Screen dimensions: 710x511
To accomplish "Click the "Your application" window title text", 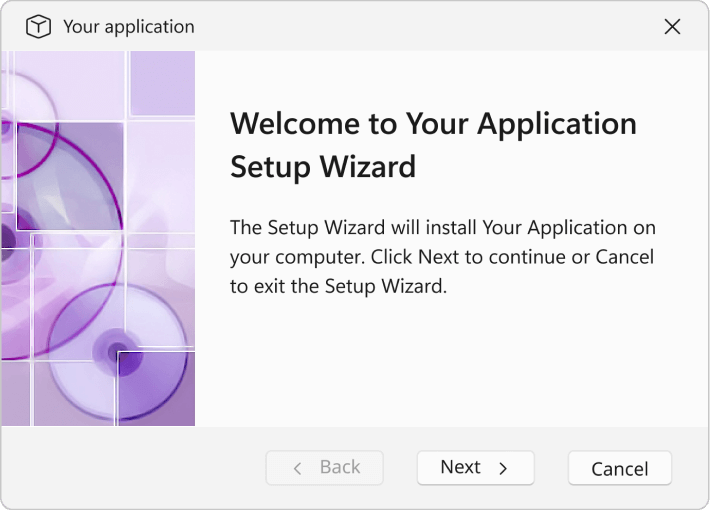I will click(129, 27).
